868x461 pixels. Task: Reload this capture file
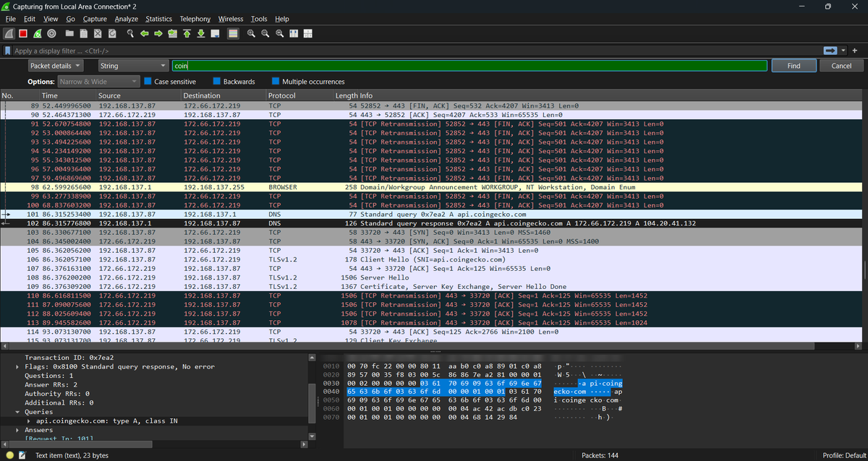point(111,33)
